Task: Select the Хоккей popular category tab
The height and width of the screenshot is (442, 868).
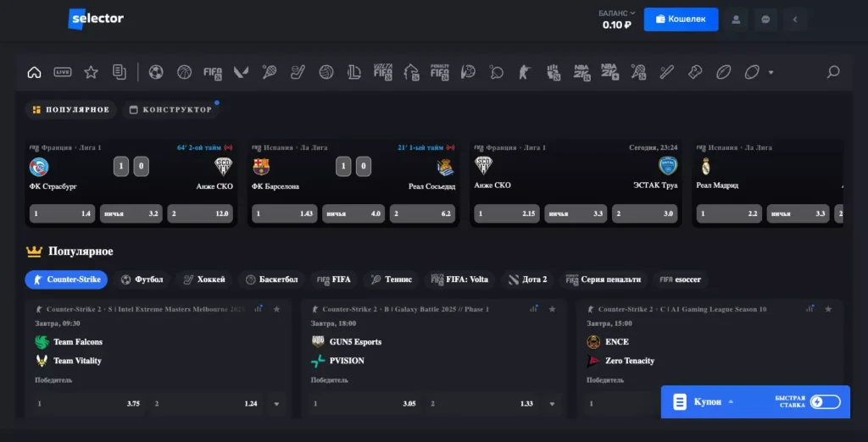Action: 203,279
